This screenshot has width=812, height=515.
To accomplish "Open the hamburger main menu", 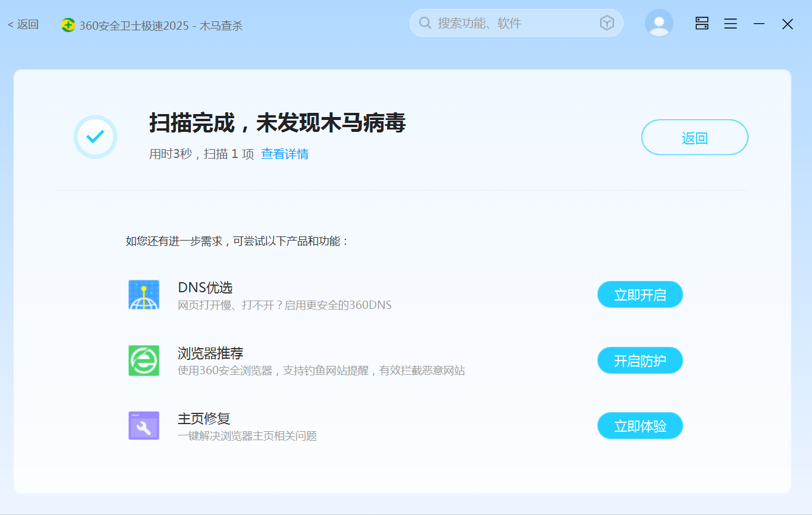I will 731,24.
